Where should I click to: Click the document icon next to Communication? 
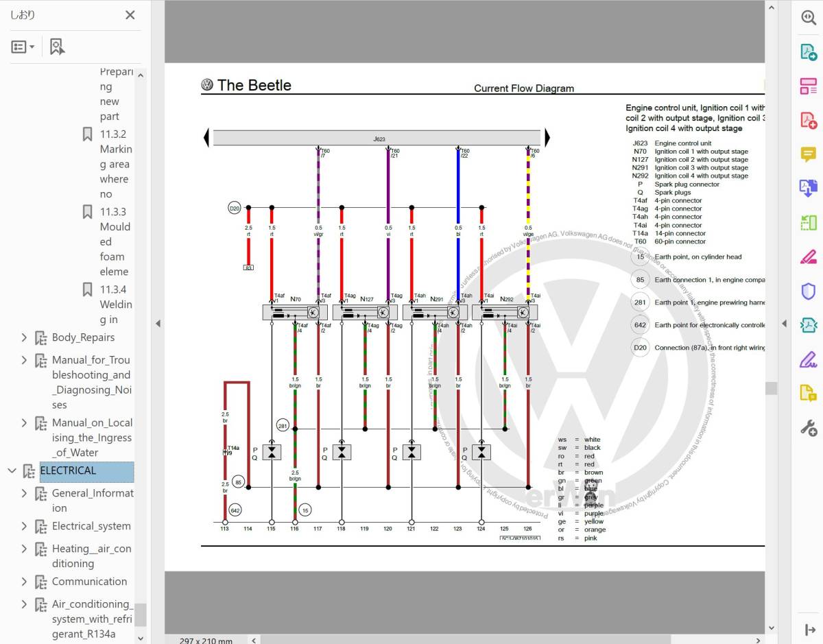(x=40, y=582)
